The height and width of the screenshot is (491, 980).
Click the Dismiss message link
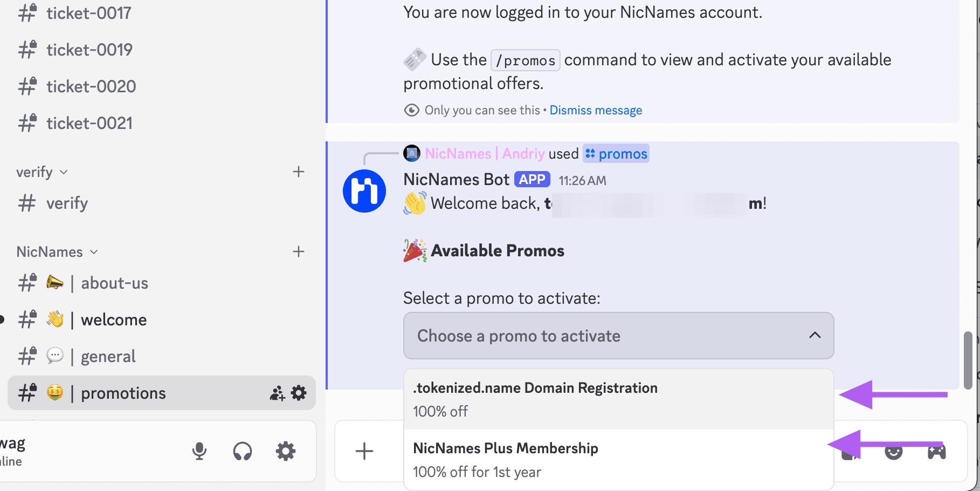(596, 110)
